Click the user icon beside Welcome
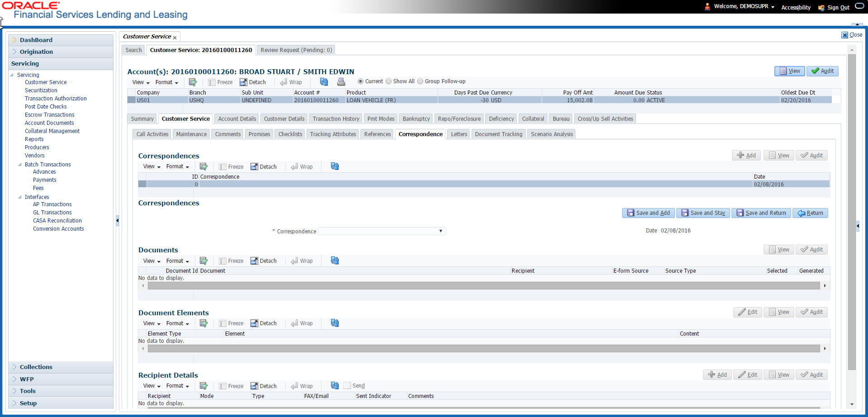Viewport: 868px width, 417px height. (x=708, y=7)
